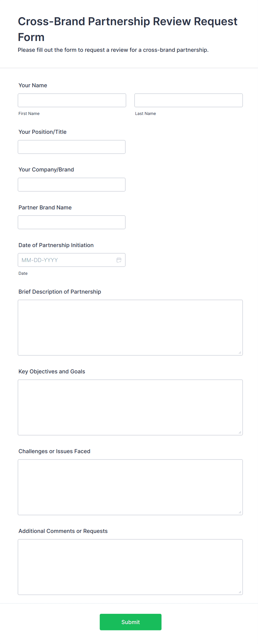Click resize handle of Brief Description box
This screenshot has width=258, height=644.
tap(240, 353)
